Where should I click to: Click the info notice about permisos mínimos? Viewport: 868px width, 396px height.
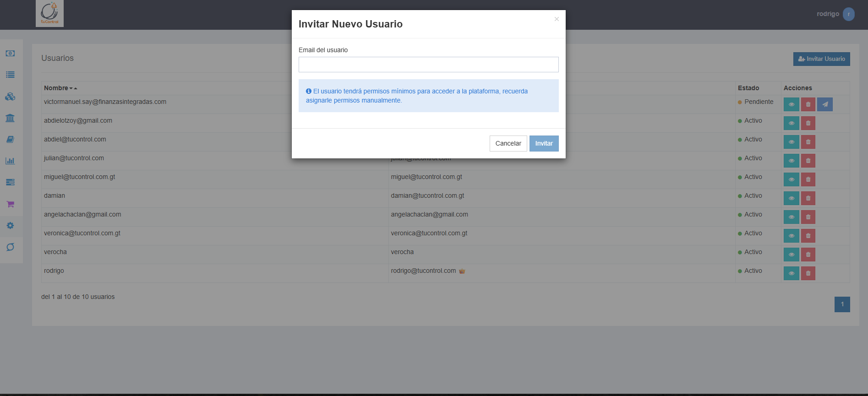[428, 96]
